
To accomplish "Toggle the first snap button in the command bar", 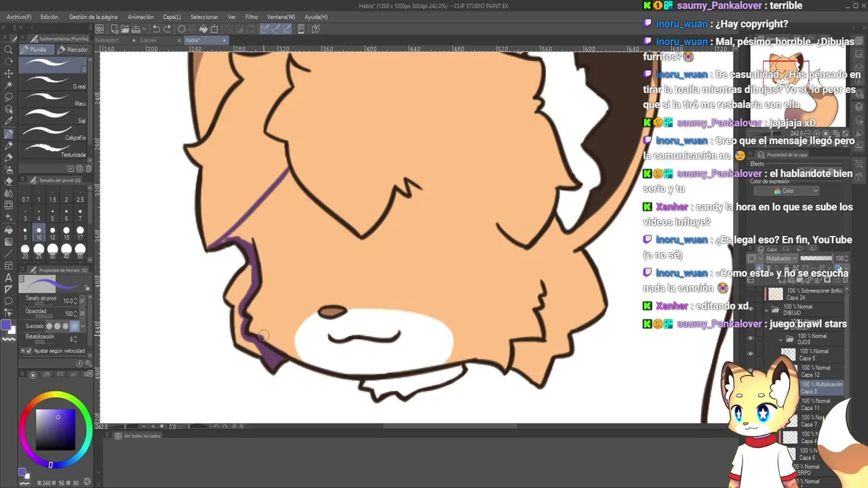I will (265, 29).
